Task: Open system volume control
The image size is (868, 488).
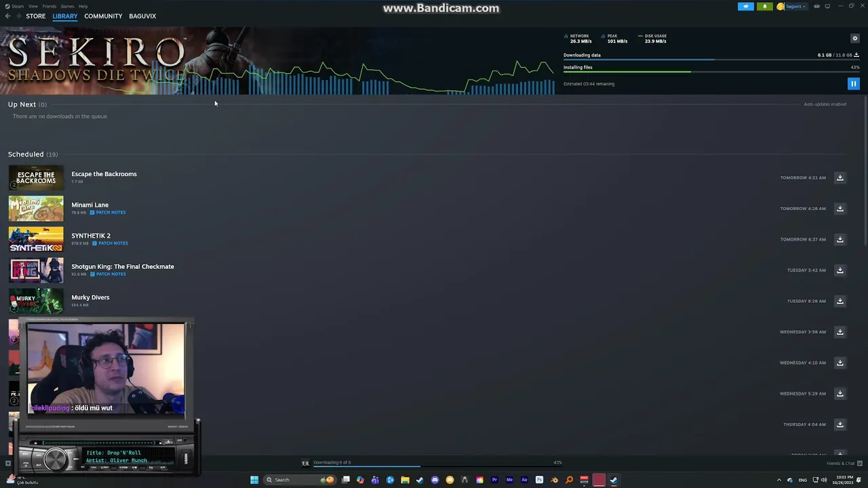Action: point(824,480)
